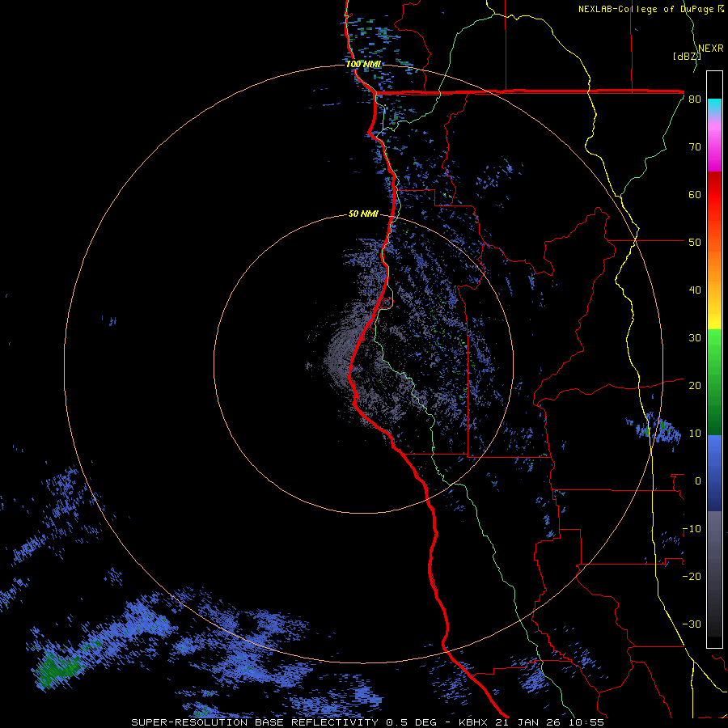This screenshot has width=728, height=728.
Task: Click the NEXLAB-College of DuPage credit text
Action: pyautogui.click(x=650, y=9)
